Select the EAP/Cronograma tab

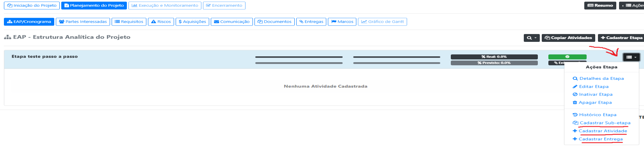point(29,22)
